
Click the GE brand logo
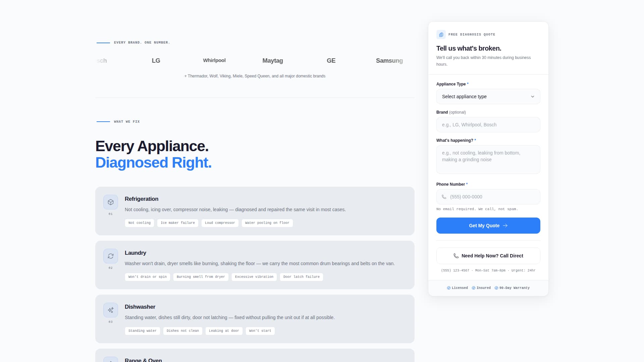[x=331, y=61]
